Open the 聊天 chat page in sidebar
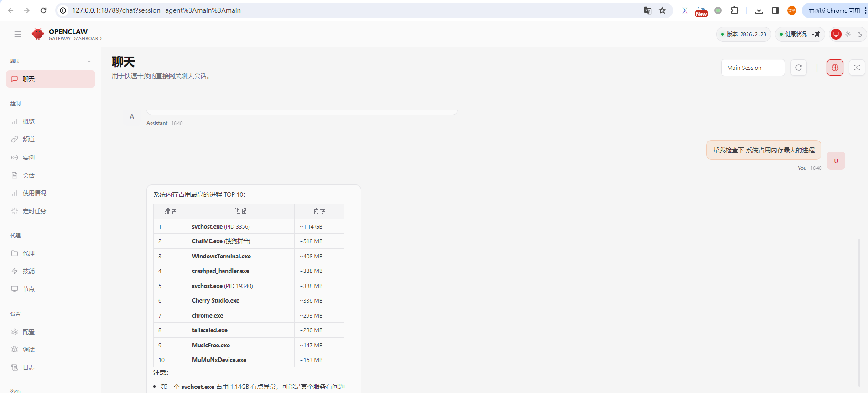868x393 pixels. coord(51,79)
